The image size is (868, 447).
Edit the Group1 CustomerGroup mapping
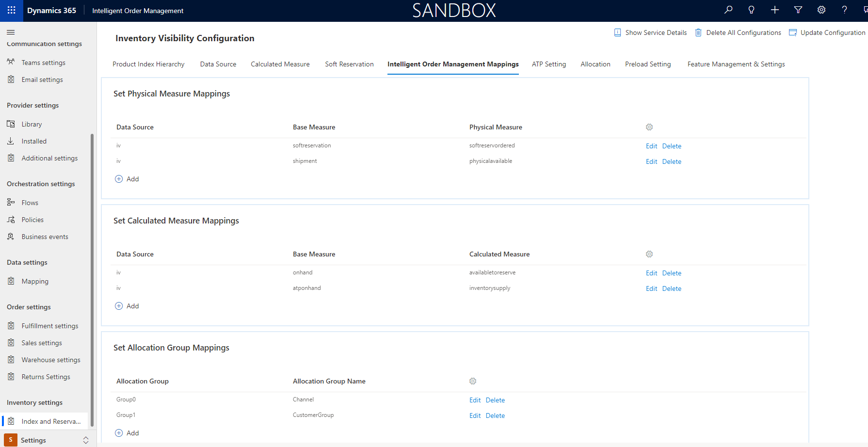(475, 415)
